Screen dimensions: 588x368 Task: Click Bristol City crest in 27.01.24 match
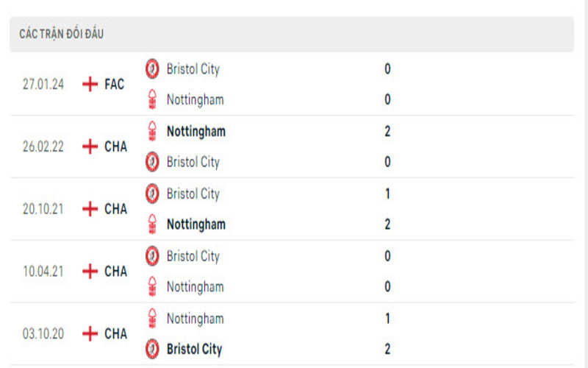click(x=152, y=69)
